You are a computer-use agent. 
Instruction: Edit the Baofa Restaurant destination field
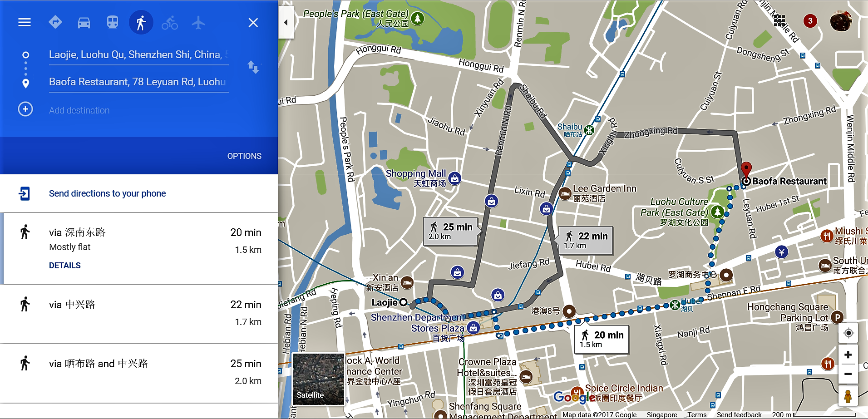(x=138, y=82)
